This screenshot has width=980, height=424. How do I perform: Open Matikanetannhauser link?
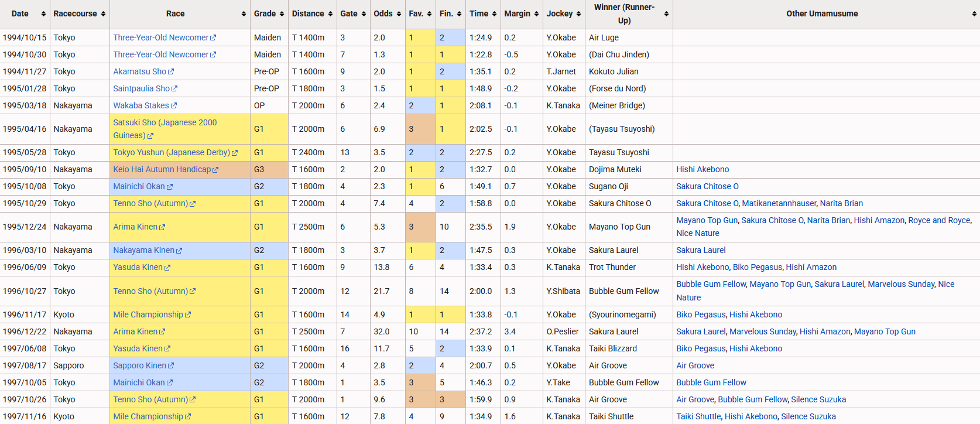click(779, 203)
